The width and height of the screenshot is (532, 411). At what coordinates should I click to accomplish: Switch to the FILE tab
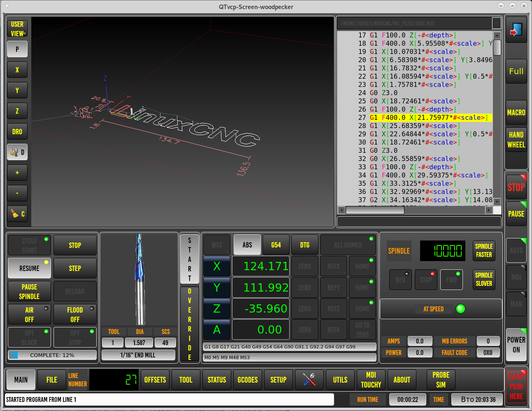point(52,380)
